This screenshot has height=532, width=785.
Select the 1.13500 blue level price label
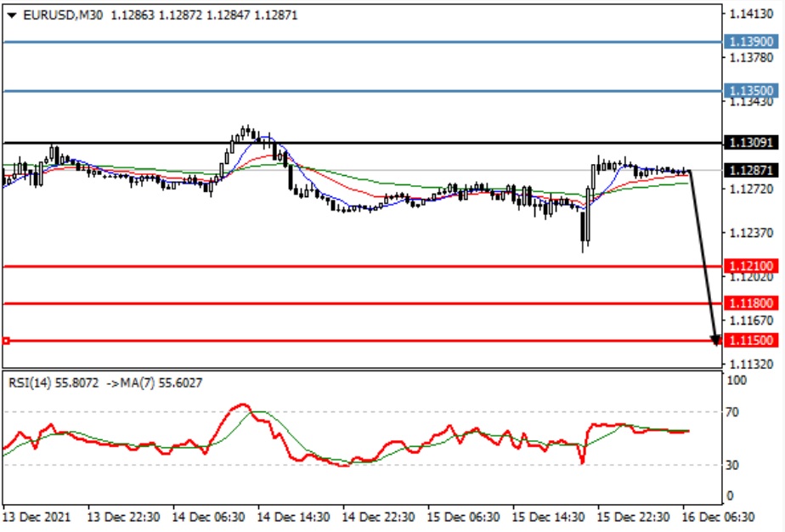point(751,91)
